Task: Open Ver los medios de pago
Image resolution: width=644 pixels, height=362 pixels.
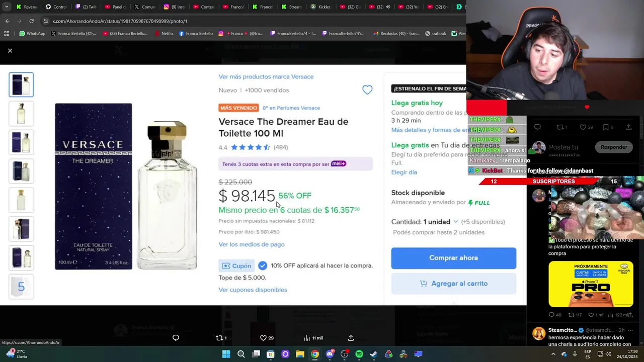Action: (252, 244)
